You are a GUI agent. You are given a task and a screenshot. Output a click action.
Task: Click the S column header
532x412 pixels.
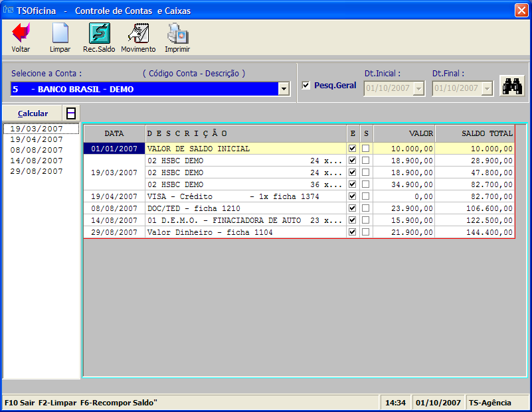pos(367,133)
